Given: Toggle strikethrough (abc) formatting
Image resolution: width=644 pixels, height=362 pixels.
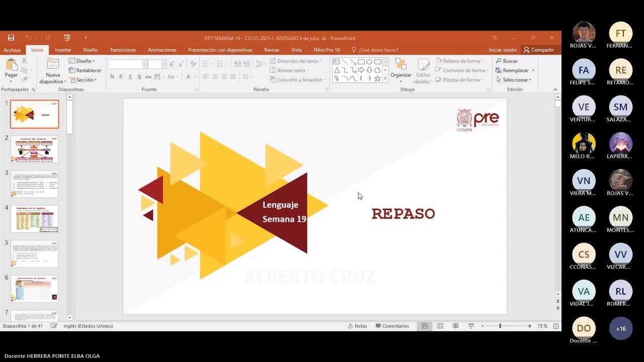Looking at the screenshot, I should (x=148, y=77).
